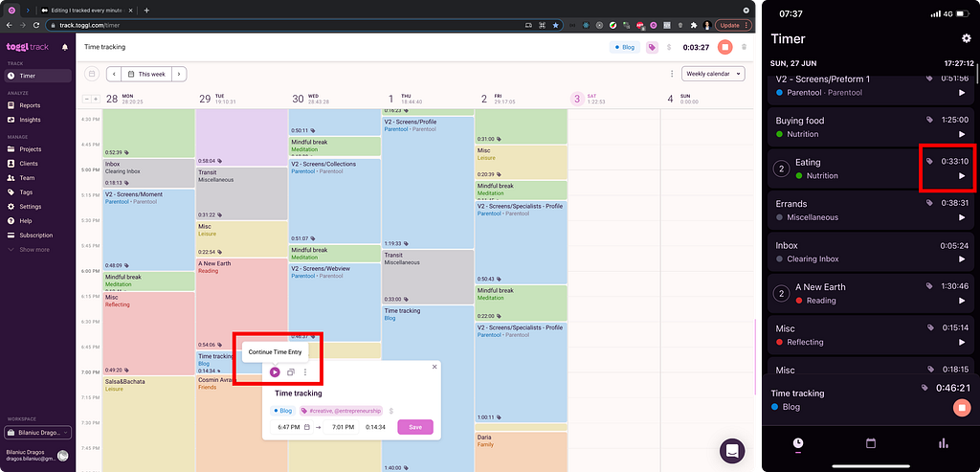Switch to calendar tab in mobile app

(870, 443)
